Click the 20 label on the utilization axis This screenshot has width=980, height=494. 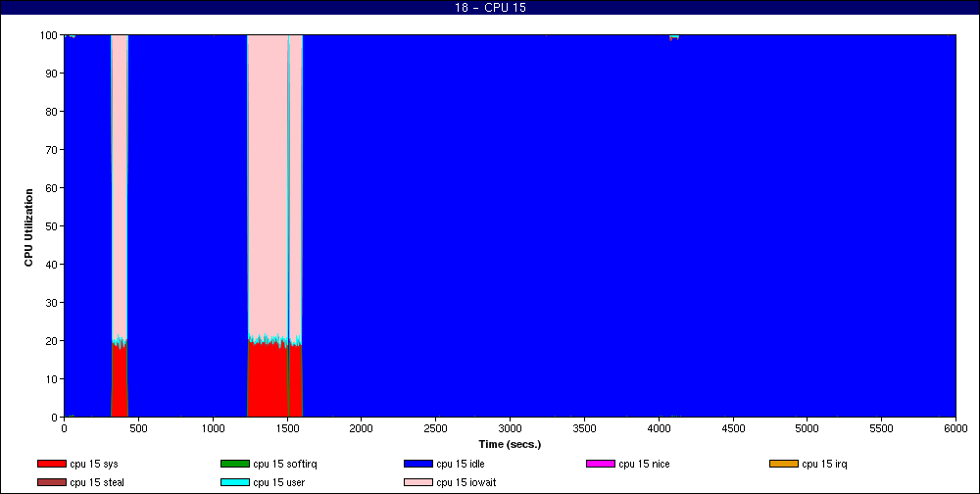pyautogui.click(x=53, y=340)
